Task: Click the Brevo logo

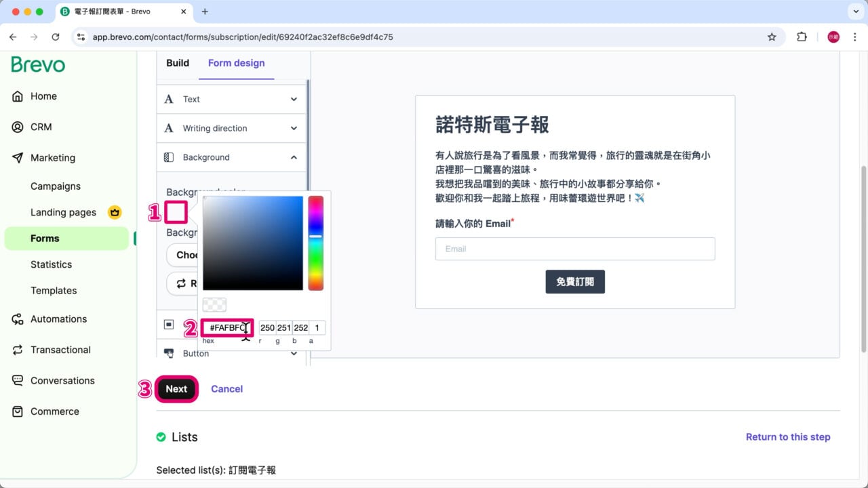Action: (37, 64)
